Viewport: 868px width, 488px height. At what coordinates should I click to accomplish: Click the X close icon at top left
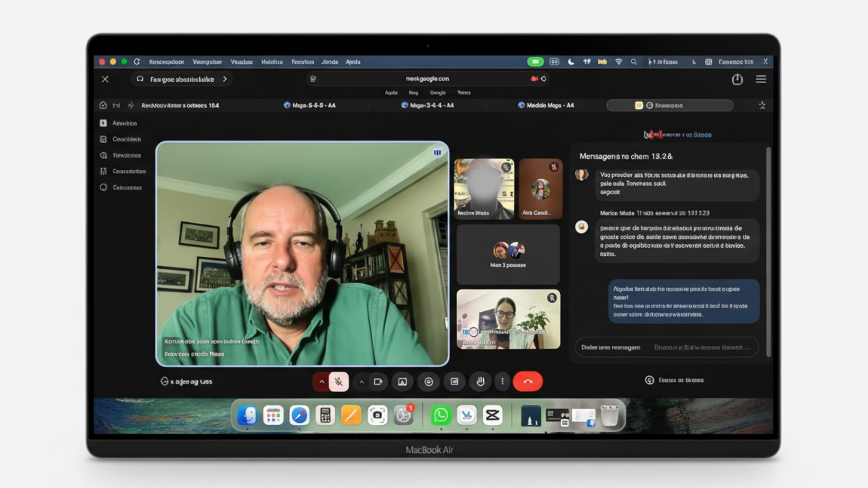pyautogui.click(x=105, y=79)
